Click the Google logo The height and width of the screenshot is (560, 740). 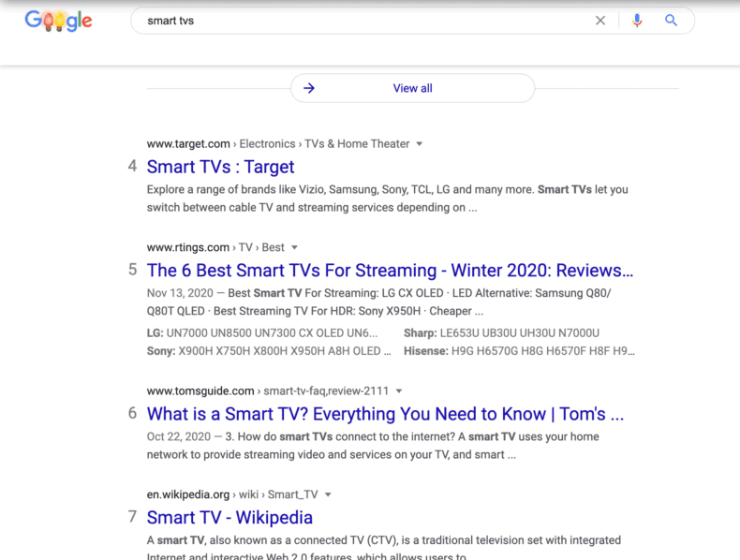58,21
